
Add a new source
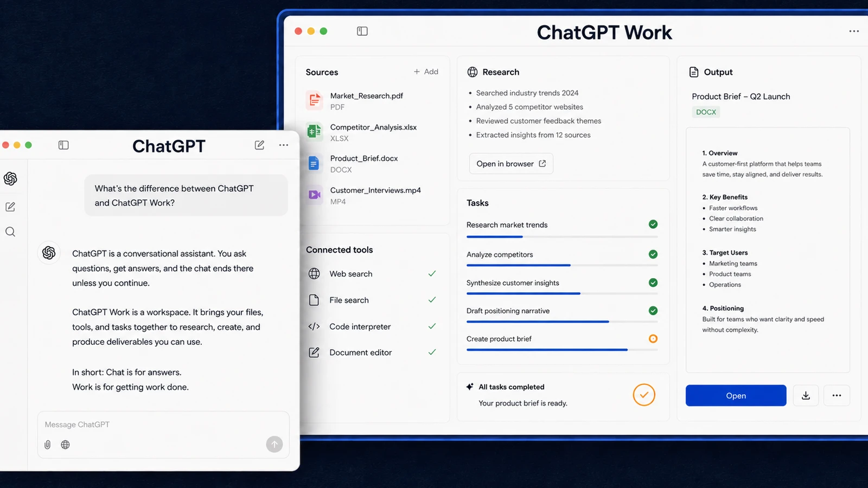pos(426,72)
